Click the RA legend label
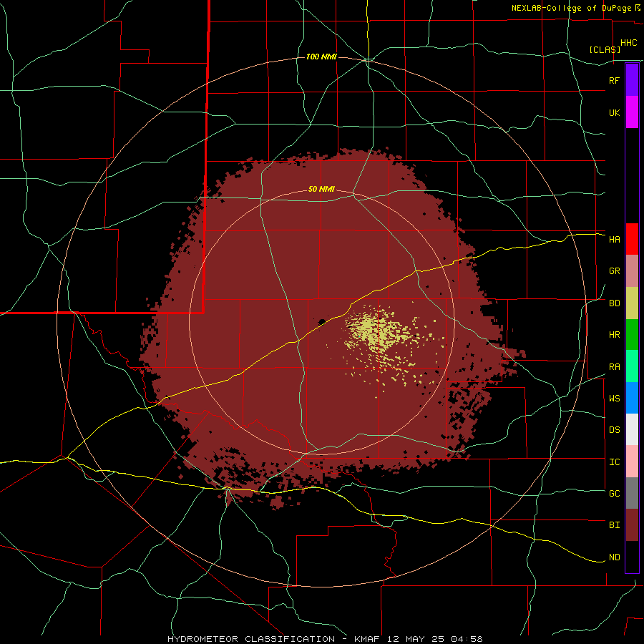This screenshot has height=644, width=644. tap(614, 367)
